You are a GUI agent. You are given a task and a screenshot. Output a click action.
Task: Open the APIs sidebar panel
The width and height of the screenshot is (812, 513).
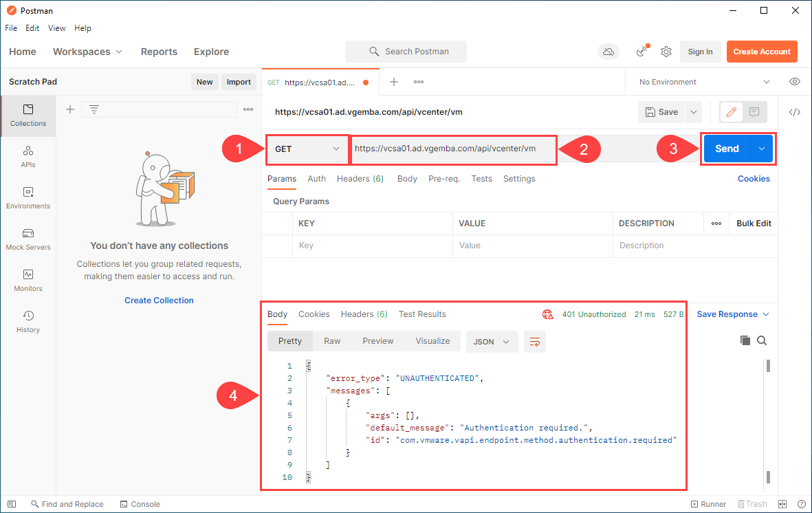28,157
